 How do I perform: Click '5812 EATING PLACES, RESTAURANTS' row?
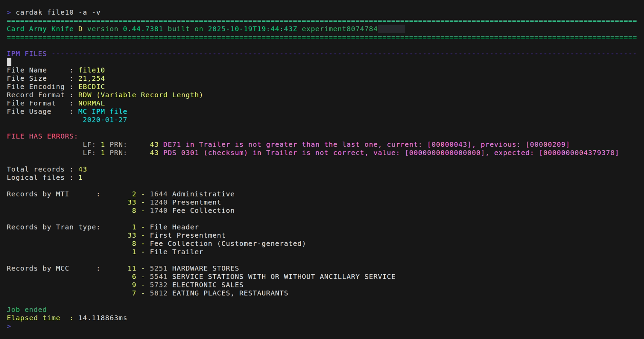219,293
